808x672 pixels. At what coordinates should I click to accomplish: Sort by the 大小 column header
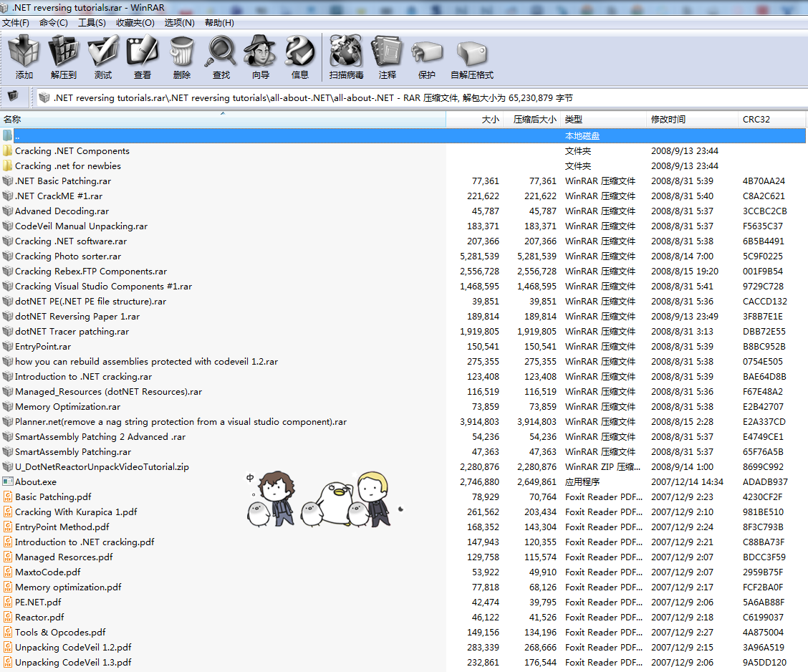pyautogui.click(x=475, y=120)
